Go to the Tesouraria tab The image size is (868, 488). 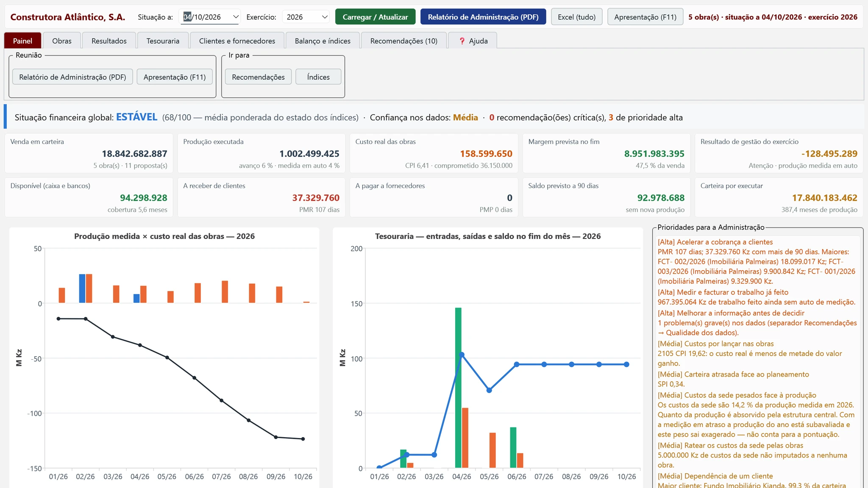(163, 41)
